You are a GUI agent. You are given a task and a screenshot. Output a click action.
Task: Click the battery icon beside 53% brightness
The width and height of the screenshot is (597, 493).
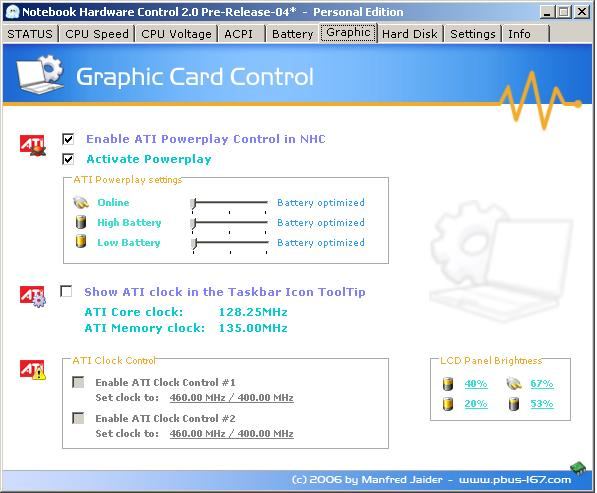tap(514, 404)
